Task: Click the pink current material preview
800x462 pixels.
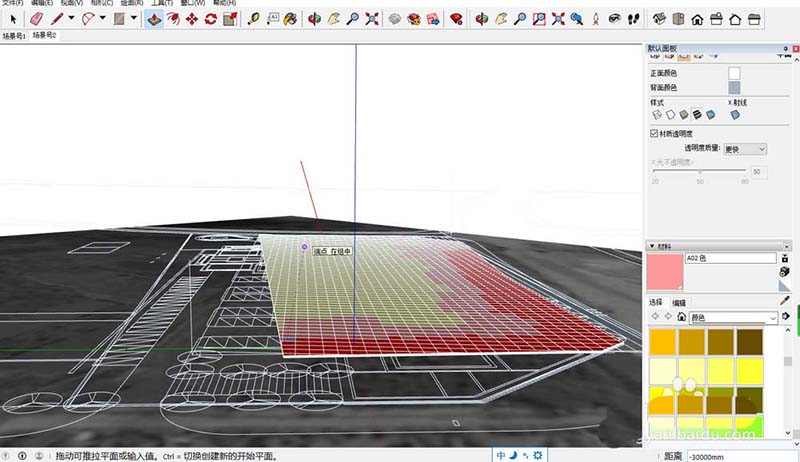Action: pyautogui.click(x=665, y=272)
